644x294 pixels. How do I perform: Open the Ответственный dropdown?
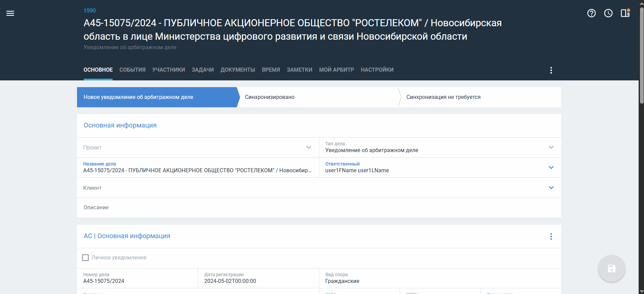click(x=551, y=168)
